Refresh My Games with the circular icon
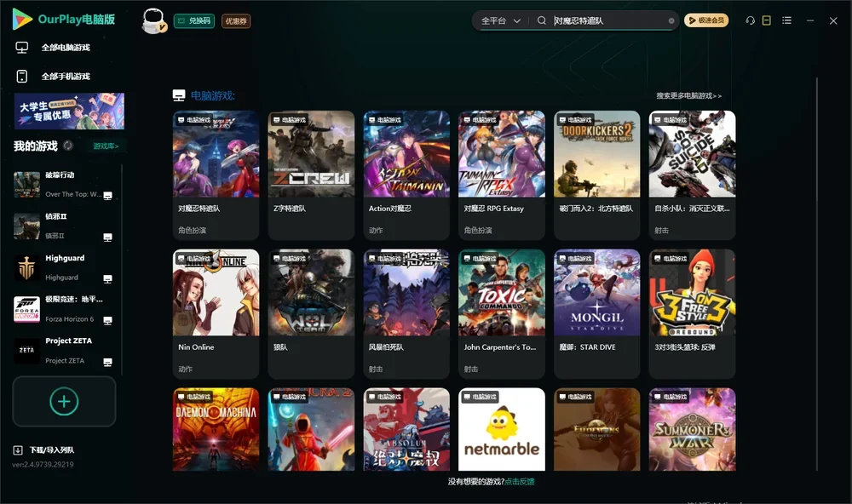This screenshot has height=504, width=852. click(x=68, y=146)
